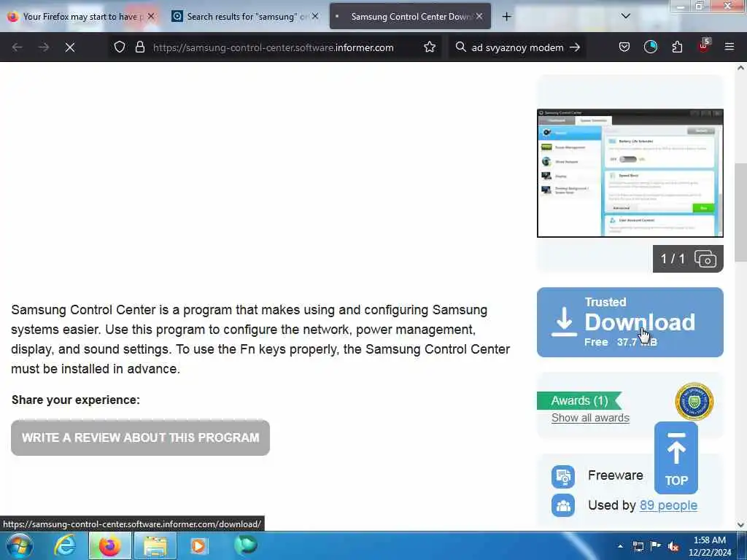Click the award badge seal icon
The width and height of the screenshot is (747, 560).
click(x=694, y=402)
